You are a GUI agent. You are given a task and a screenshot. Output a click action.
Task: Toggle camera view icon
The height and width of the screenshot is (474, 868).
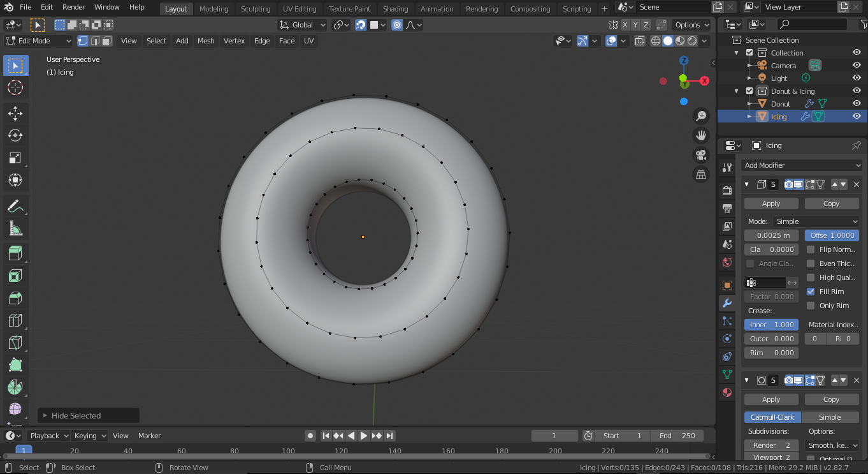701,155
